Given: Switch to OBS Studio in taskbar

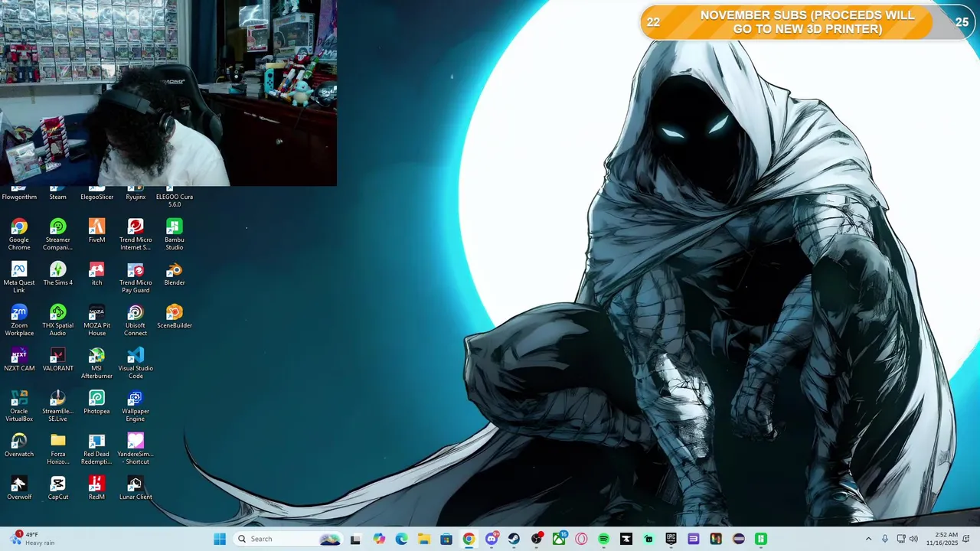Looking at the screenshot, I should pyautogui.click(x=537, y=539).
